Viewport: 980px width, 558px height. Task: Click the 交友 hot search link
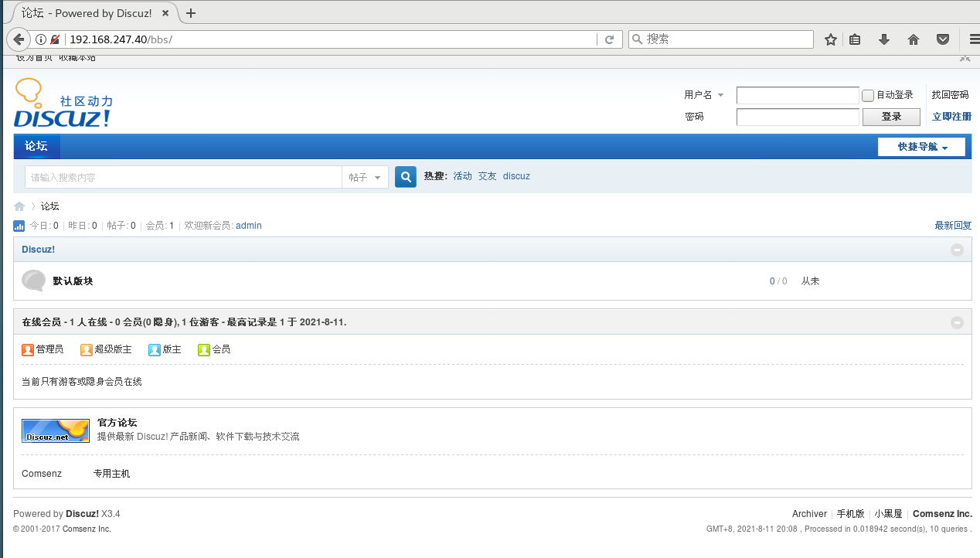point(487,176)
